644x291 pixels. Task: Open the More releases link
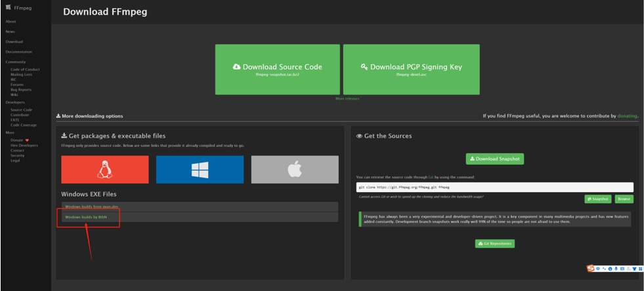tap(347, 99)
